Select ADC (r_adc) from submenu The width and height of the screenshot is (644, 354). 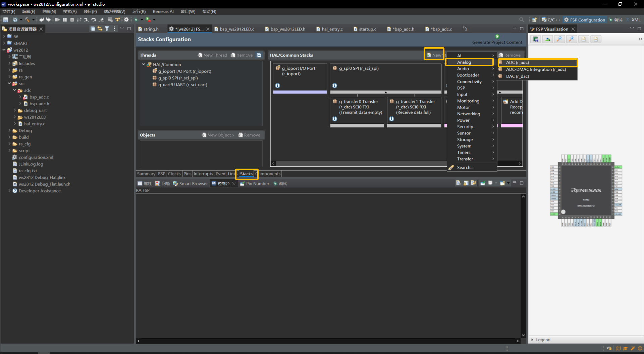pyautogui.click(x=537, y=63)
